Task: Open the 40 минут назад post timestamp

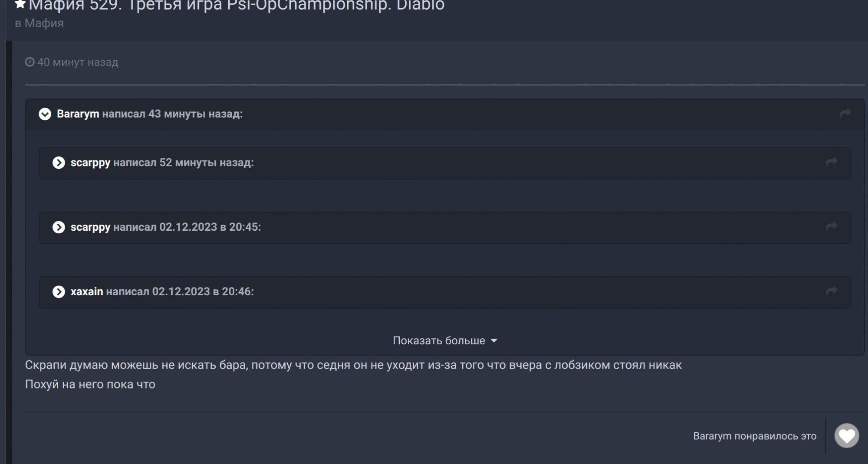Action: click(x=77, y=62)
